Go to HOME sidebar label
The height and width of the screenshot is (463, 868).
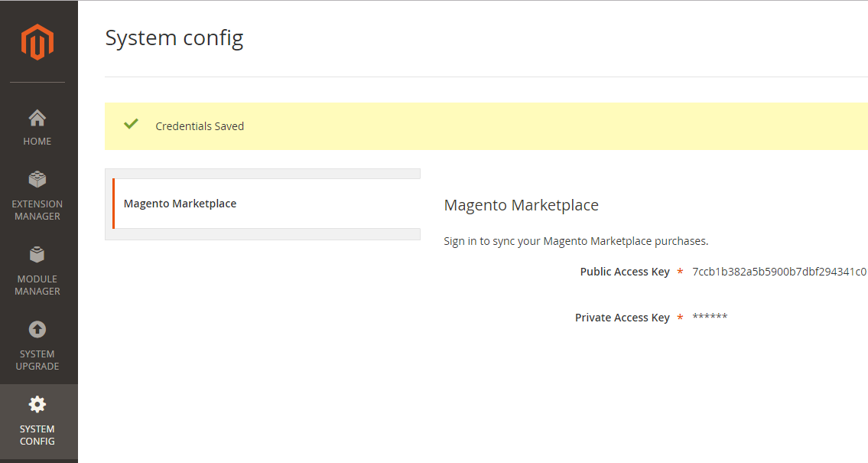tap(37, 142)
